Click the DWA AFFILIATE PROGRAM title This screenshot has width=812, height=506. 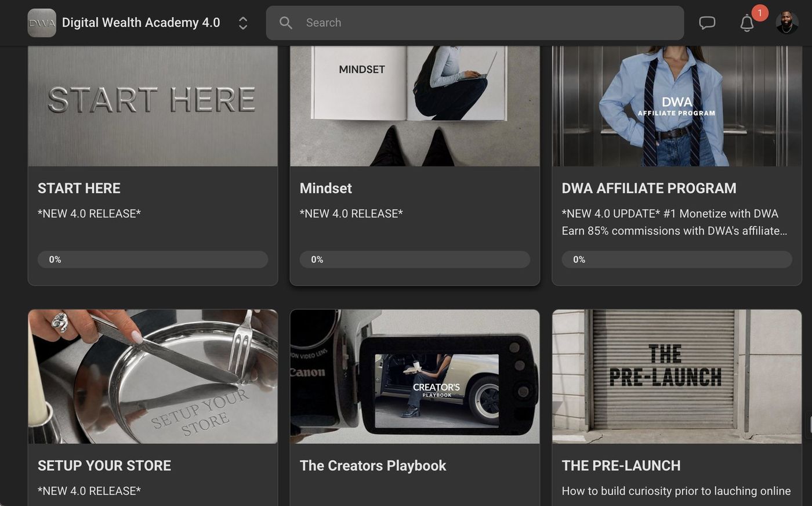click(x=649, y=188)
